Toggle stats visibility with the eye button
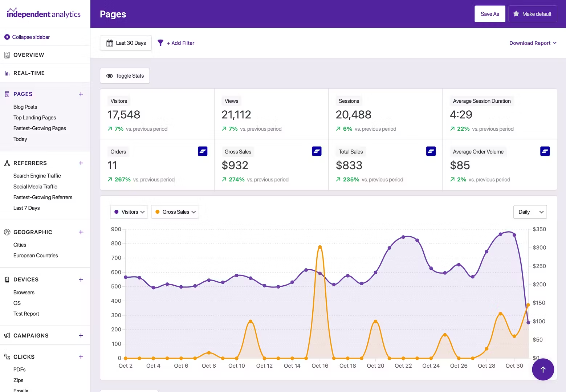Screen dimensions: 566x392 (110, 75)
